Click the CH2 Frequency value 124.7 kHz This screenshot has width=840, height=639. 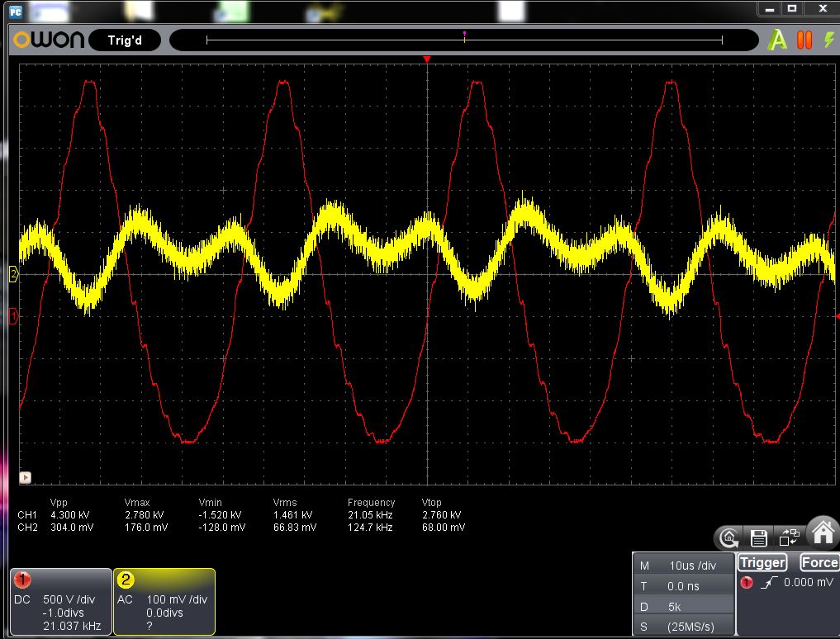[370, 527]
